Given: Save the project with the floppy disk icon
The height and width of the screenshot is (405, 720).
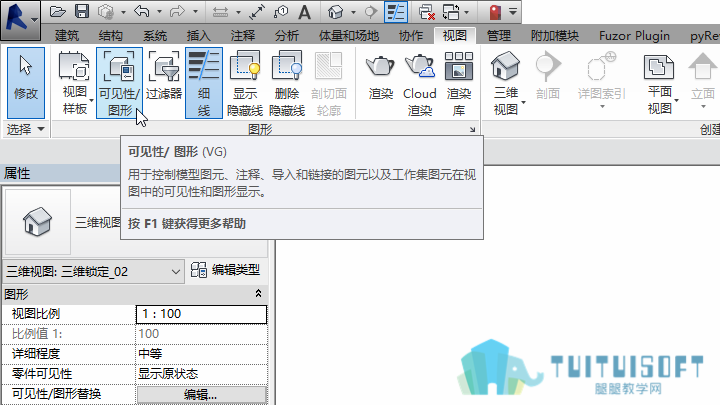Looking at the screenshot, I should [82, 11].
